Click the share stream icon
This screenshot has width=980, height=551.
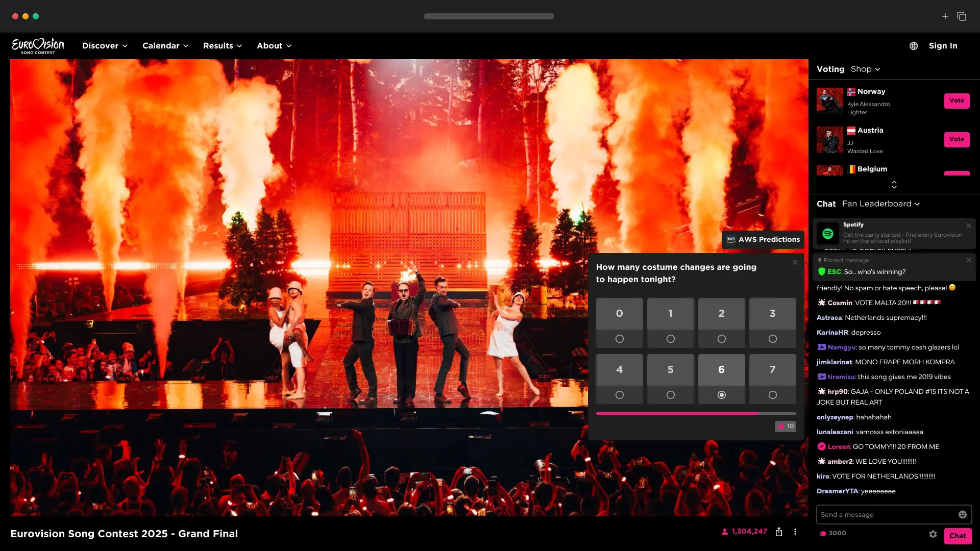click(779, 532)
